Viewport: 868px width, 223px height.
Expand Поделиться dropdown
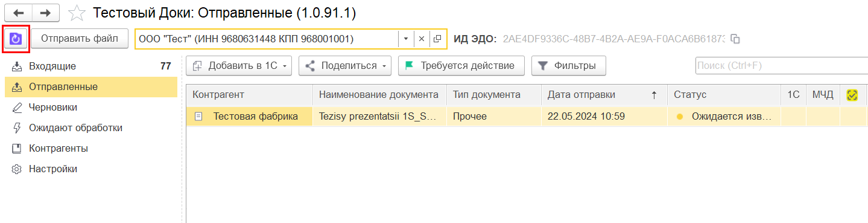point(345,66)
